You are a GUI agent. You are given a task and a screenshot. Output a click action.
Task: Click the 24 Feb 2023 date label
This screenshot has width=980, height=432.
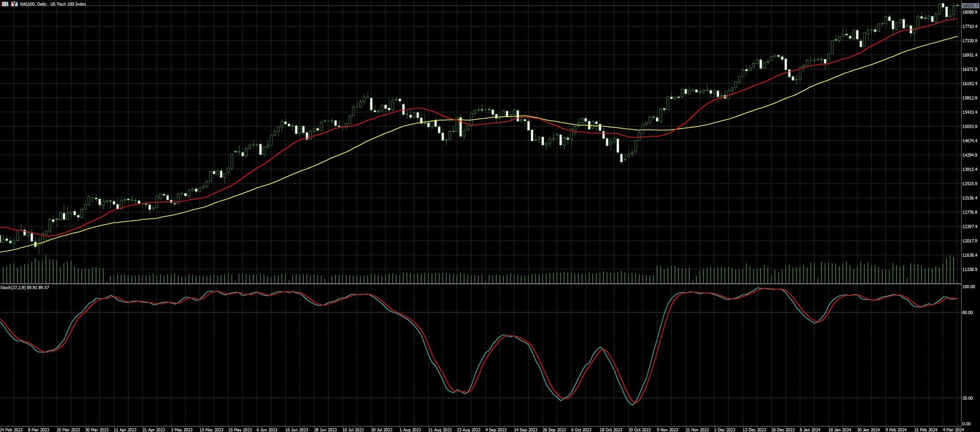pyautogui.click(x=11, y=430)
